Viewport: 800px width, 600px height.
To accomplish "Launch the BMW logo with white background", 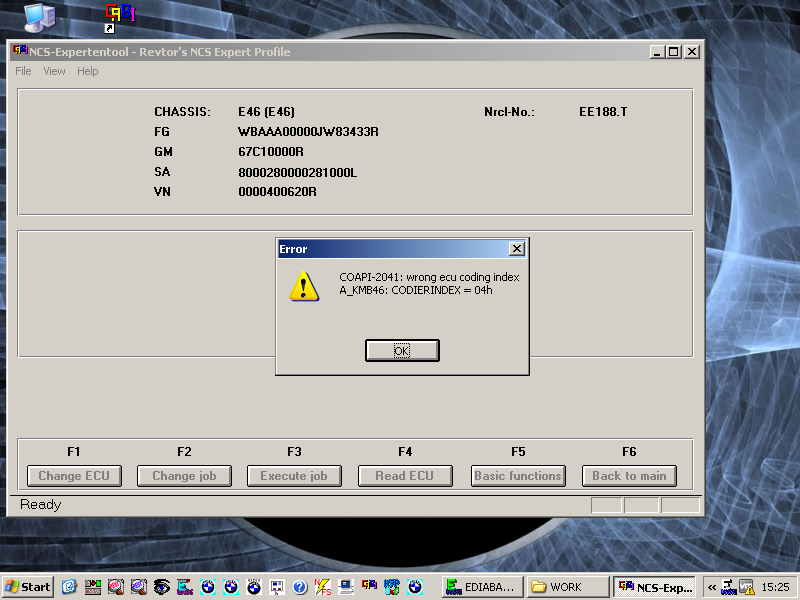I will pos(254,587).
